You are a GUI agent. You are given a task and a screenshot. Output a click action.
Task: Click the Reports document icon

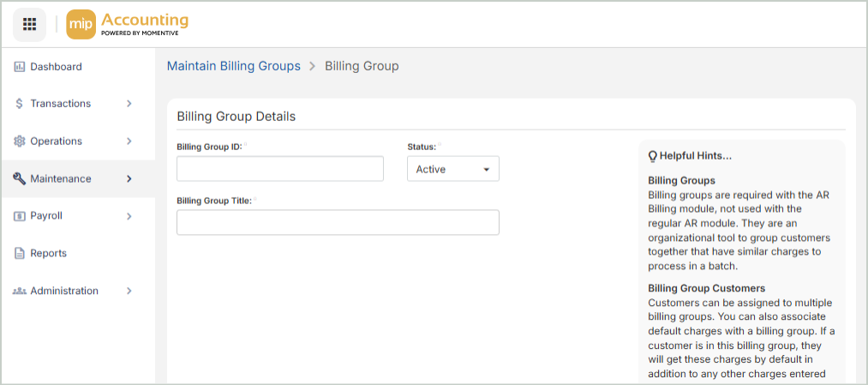tap(19, 254)
